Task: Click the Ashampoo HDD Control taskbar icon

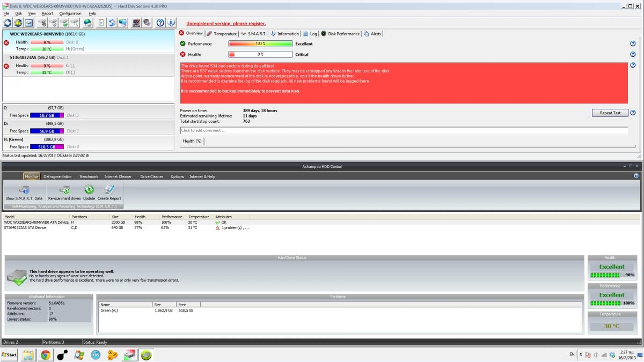Action: point(146,355)
